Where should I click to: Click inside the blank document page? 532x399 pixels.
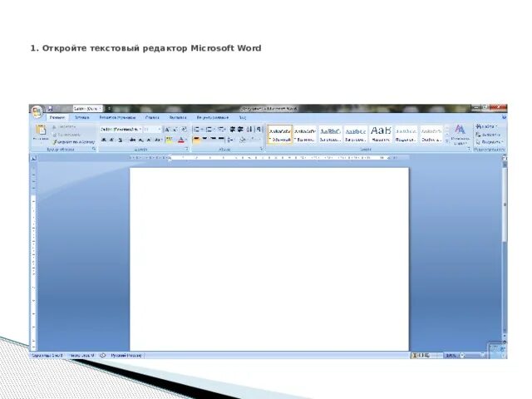pyautogui.click(x=269, y=259)
